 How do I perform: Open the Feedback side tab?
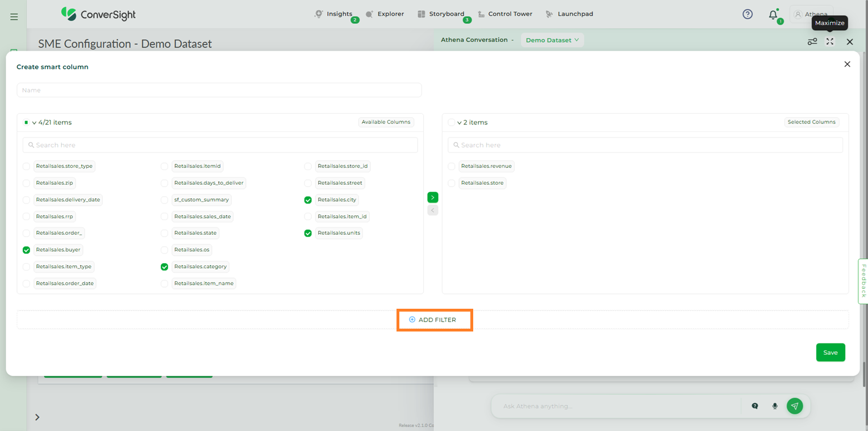coord(863,281)
